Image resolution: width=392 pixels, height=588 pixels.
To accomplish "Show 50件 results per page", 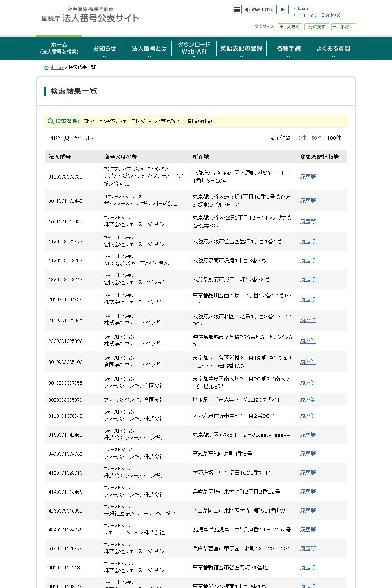I will click(317, 138).
